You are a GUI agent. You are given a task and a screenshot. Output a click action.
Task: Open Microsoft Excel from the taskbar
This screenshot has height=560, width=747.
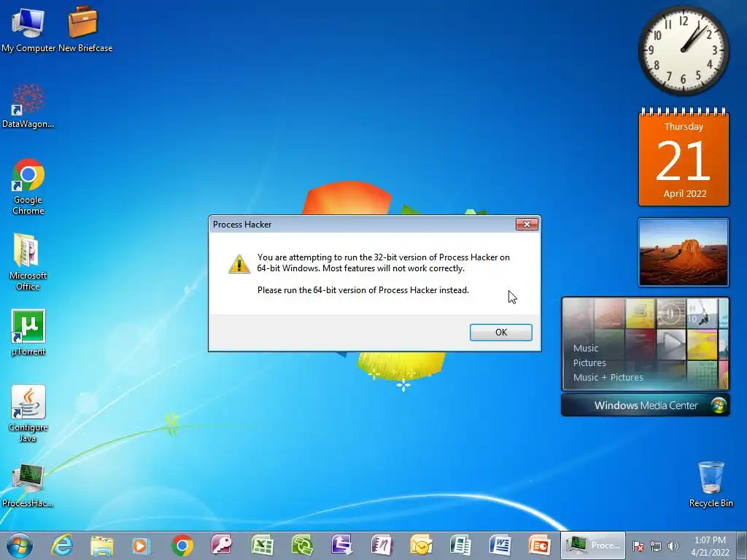click(x=262, y=545)
